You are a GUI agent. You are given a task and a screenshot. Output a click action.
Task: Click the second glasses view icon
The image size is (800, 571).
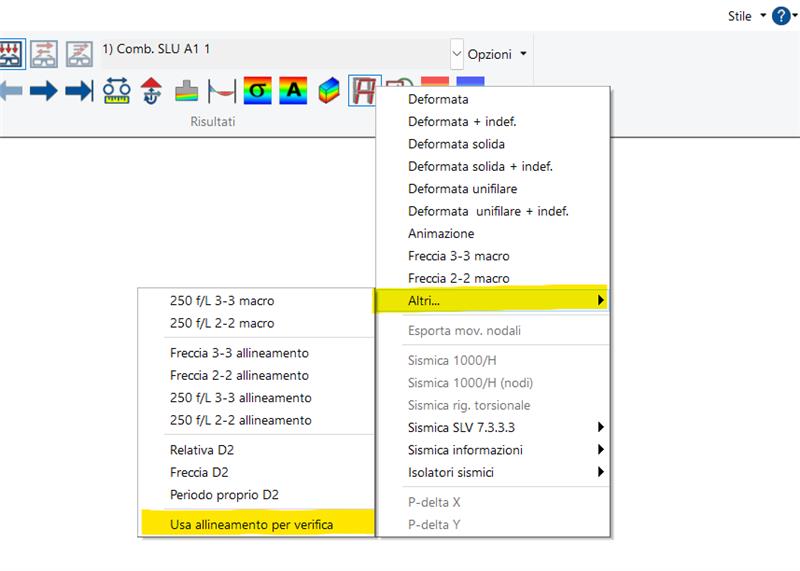click(x=44, y=54)
